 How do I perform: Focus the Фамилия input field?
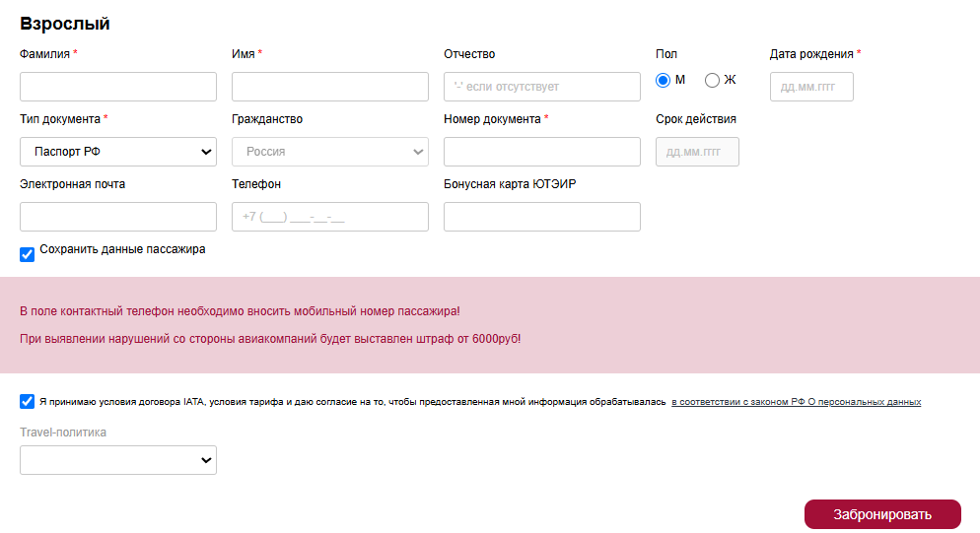click(118, 87)
